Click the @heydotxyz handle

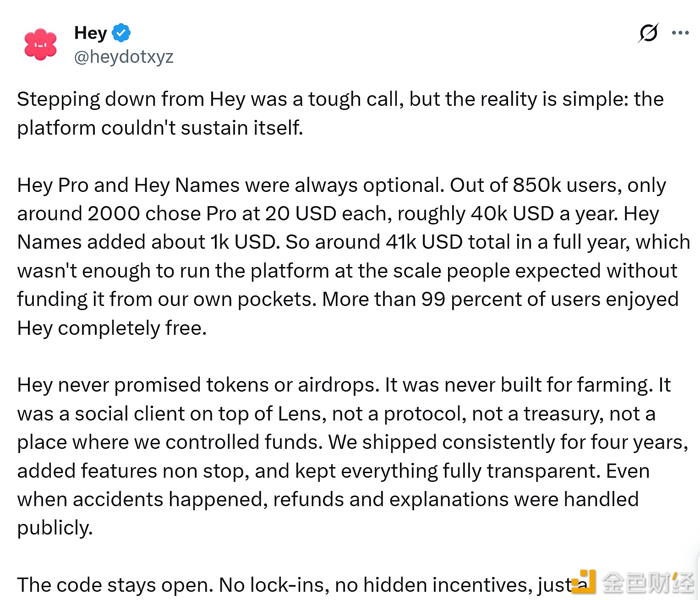click(124, 57)
